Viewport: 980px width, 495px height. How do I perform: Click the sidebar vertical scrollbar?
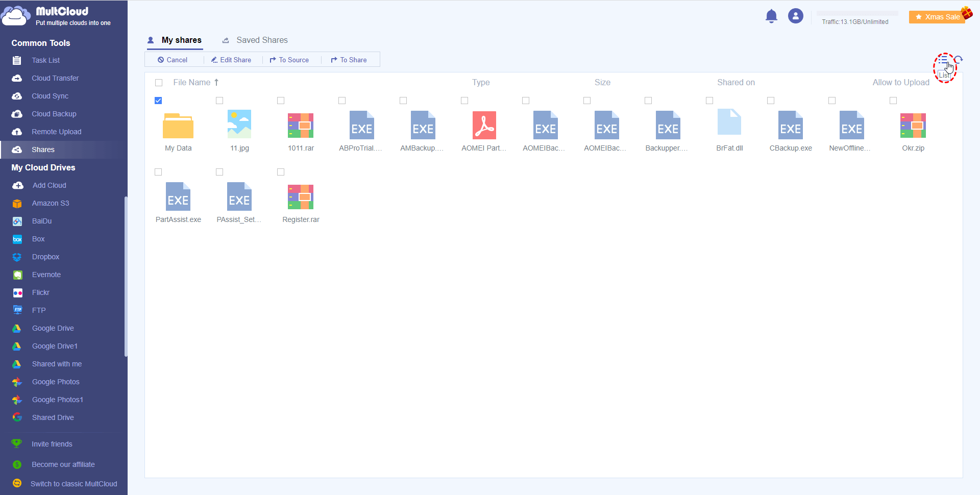[126, 276]
